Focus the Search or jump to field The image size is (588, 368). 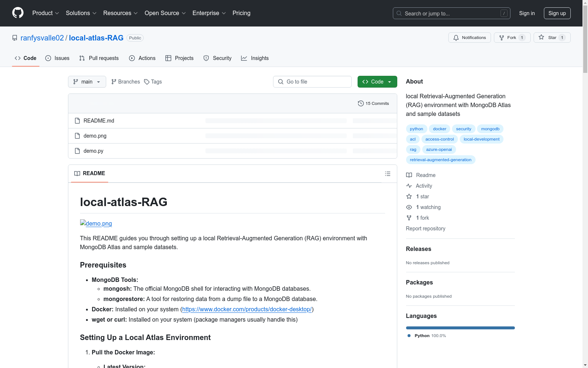(x=452, y=13)
